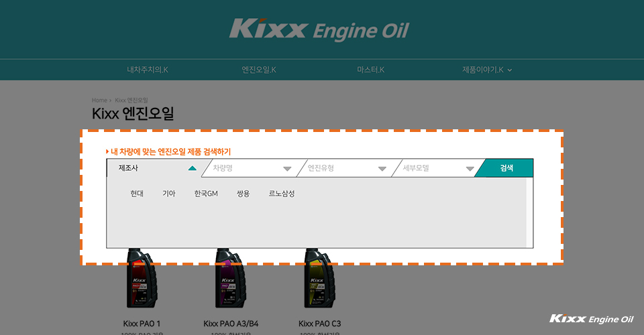644x335 pixels.
Task: Click the 검색 search button
Action: [506, 168]
